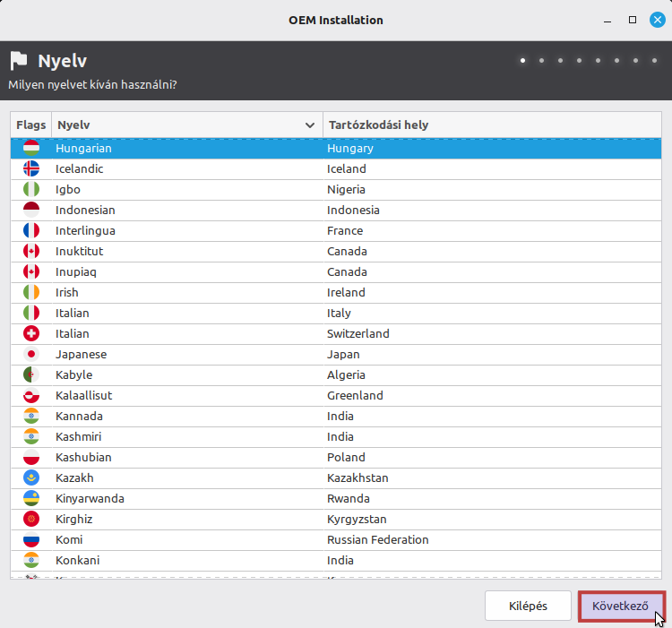Click the Greenland flag beside Kalaallisut
The height and width of the screenshot is (628, 672).
pos(30,395)
